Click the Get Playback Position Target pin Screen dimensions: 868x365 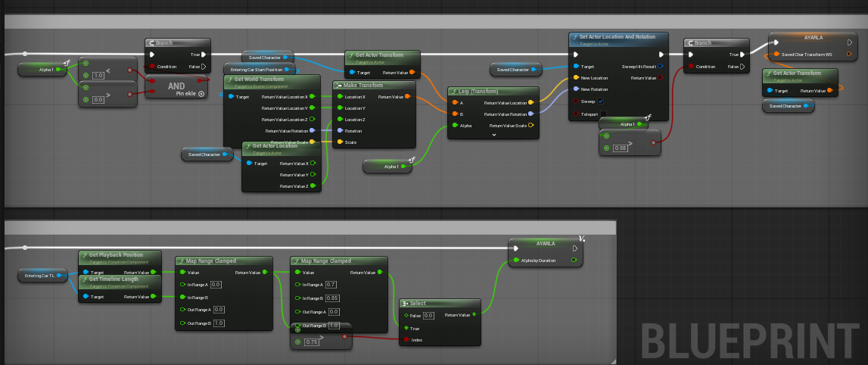pos(86,273)
